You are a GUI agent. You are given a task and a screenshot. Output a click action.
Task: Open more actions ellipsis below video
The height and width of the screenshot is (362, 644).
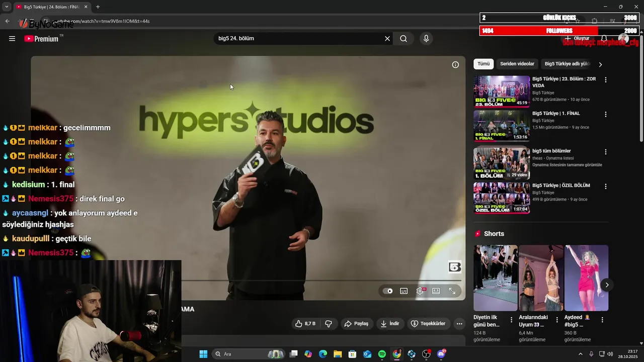(x=459, y=324)
